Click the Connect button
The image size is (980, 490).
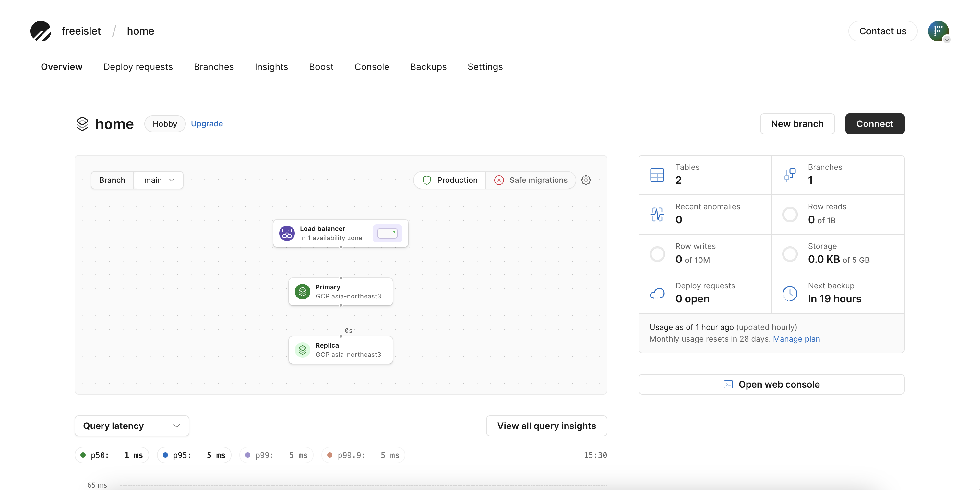point(875,124)
